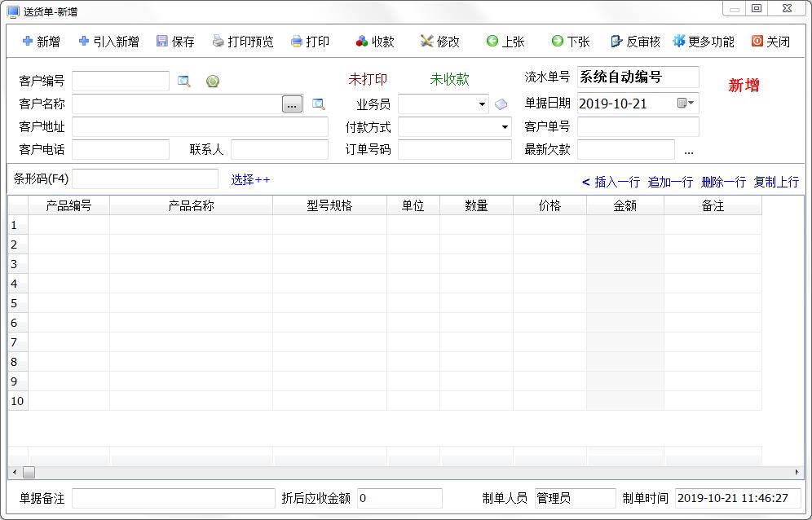This screenshot has height=520, width=812.
Task: Expand the 付款方式 dropdown list
Action: [x=505, y=127]
